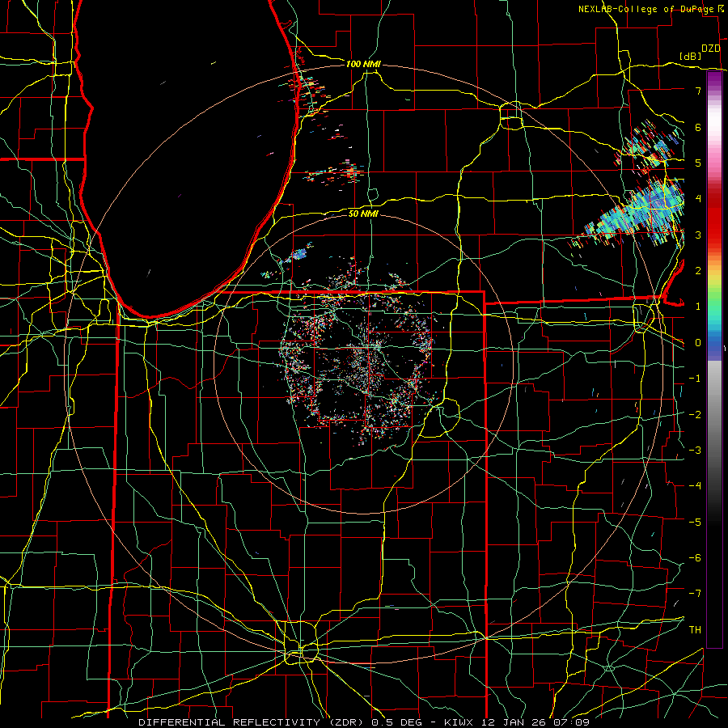728x728 pixels.
Task: Click the NEXLAB-College of DuPage credit text
Action: 647,9
